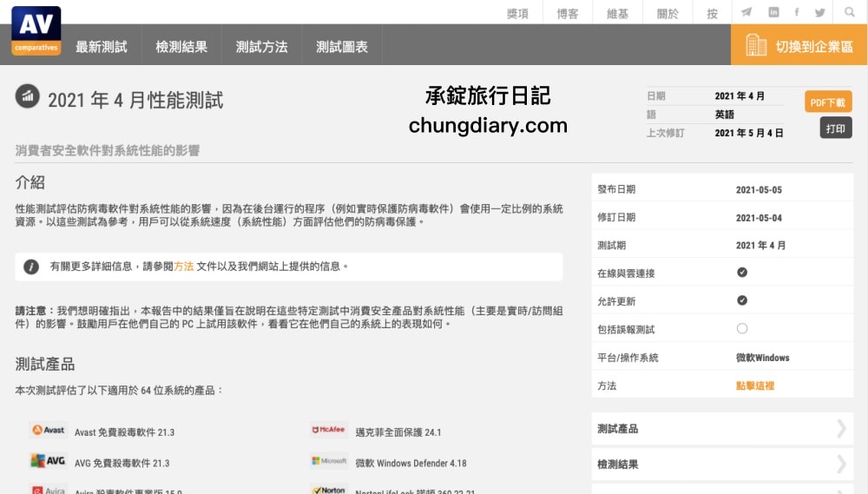Image resolution: width=868 pixels, height=494 pixels.
Task: Click the 2021 年 4 月性能測試 heading
Action: (135, 100)
